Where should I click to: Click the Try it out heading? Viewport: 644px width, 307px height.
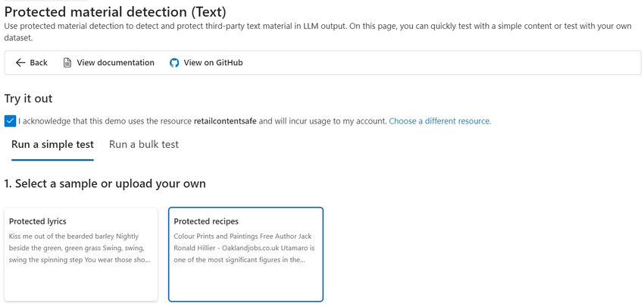(x=28, y=99)
